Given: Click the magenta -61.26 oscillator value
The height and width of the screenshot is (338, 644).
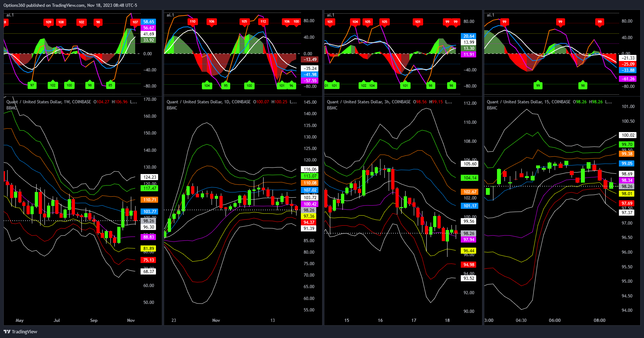Looking at the screenshot, I should 628,79.
